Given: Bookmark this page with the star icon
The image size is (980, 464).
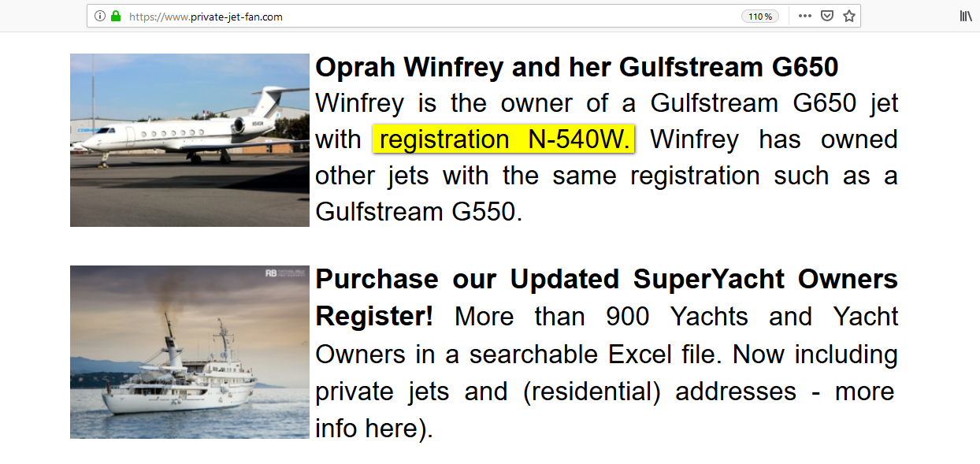Looking at the screenshot, I should point(849,16).
